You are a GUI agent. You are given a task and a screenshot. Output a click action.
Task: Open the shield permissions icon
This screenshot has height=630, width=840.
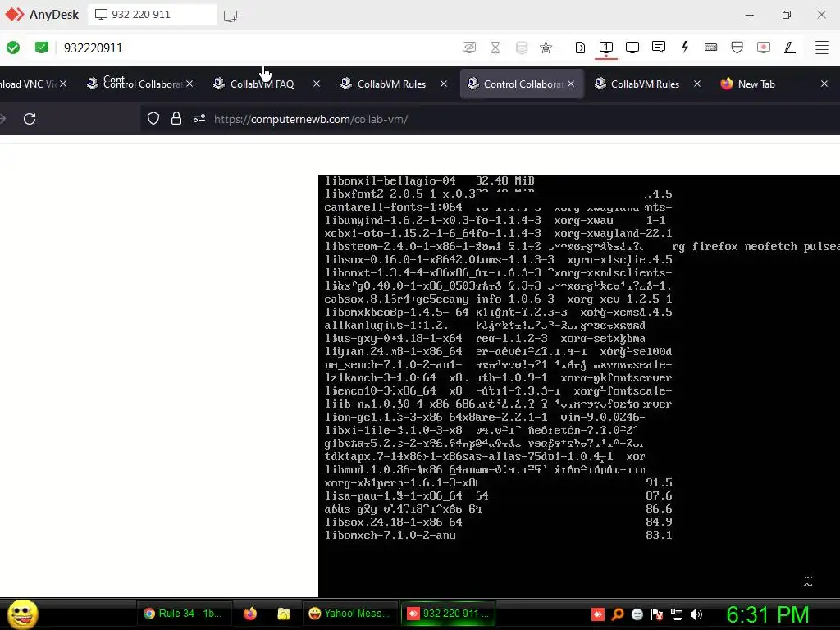click(x=737, y=48)
